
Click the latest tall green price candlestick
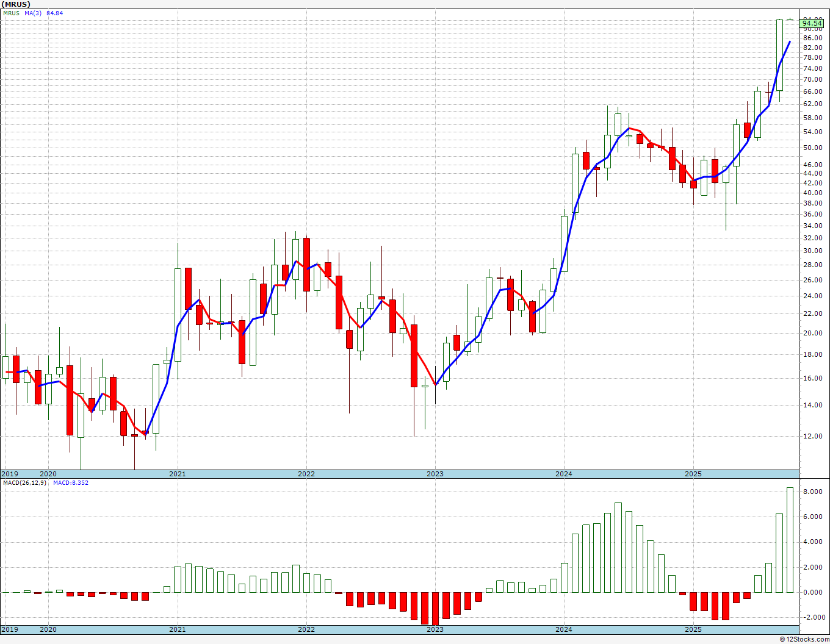coord(779,55)
